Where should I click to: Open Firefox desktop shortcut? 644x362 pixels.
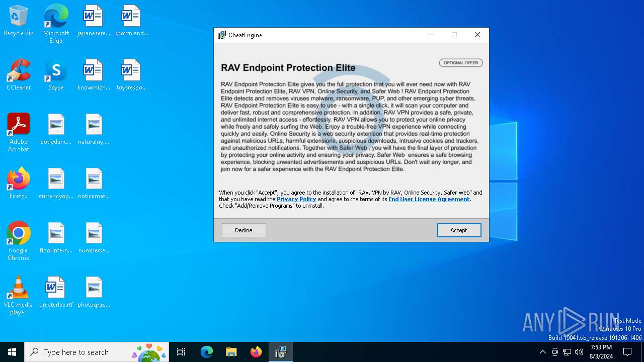[x=19, y=184]
